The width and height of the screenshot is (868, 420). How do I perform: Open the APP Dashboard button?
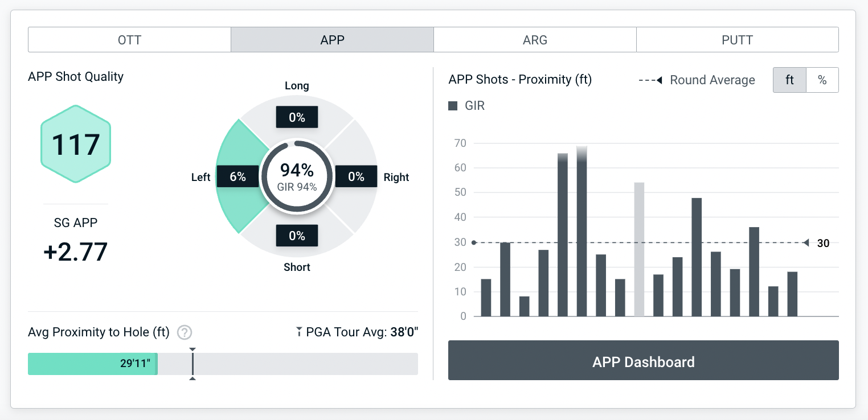coord(643,361)
